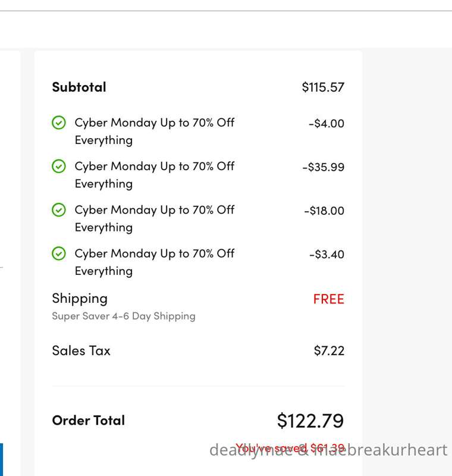The image size is (452, 476).
Task: Click the red FREE shipping value
Action: 329,299
